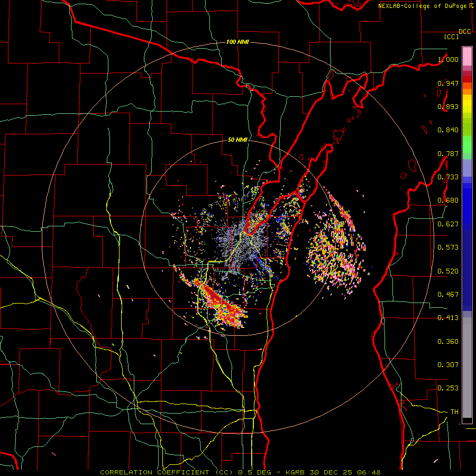The width and height of the screenshot is (476, 476).
Task: Click the 0.733 value on the color scale
Action: (448, 177)
